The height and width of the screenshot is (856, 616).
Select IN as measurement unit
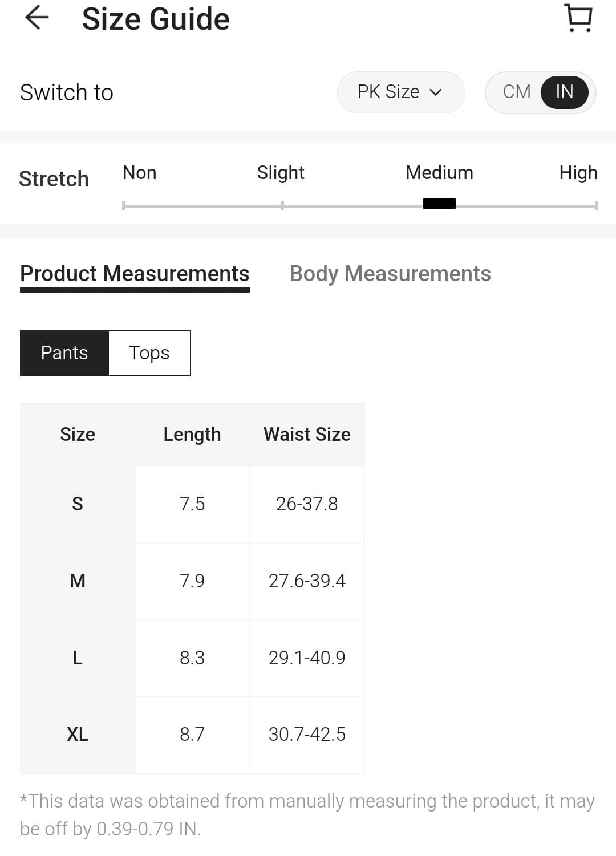click(x=564, y=92)
